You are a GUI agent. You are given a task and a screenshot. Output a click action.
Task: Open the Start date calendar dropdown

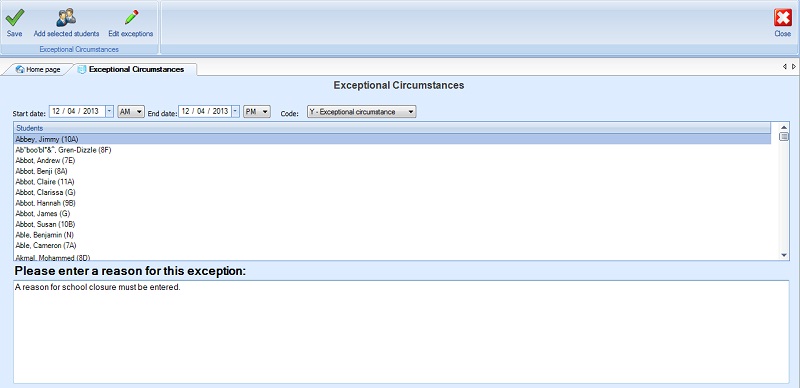point(110,111)
